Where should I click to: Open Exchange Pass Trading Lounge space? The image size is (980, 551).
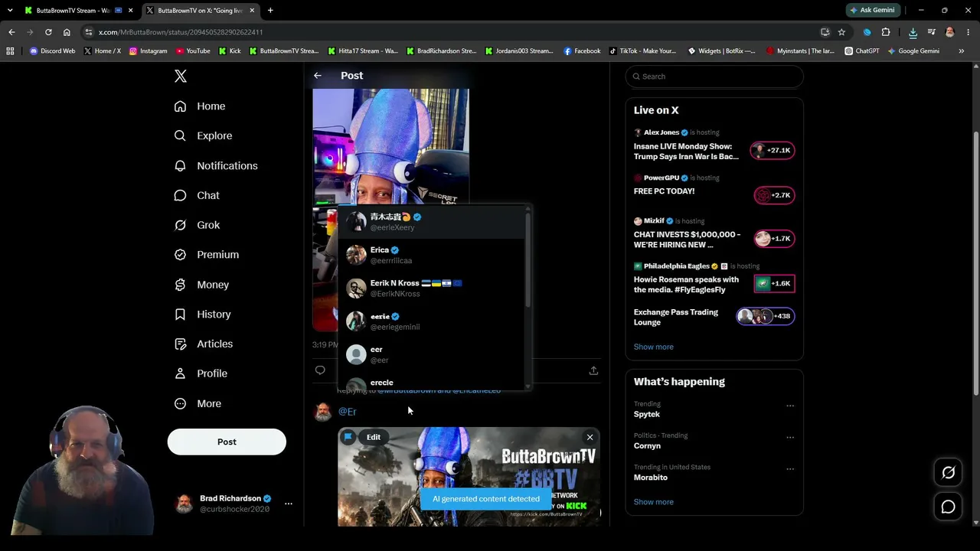pyautogui.click(x=714, y=317)
